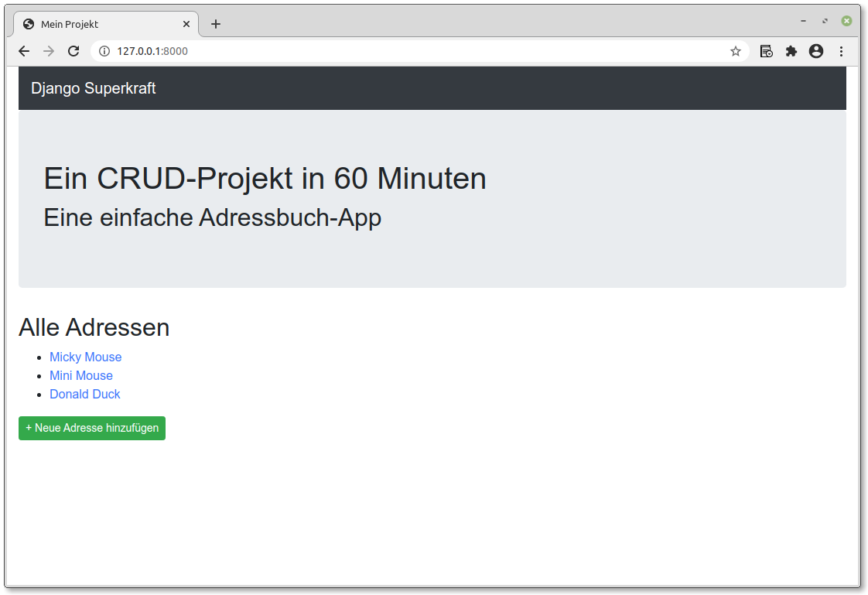Open the Django Superkraft navbar brand link

pos(93,88)
